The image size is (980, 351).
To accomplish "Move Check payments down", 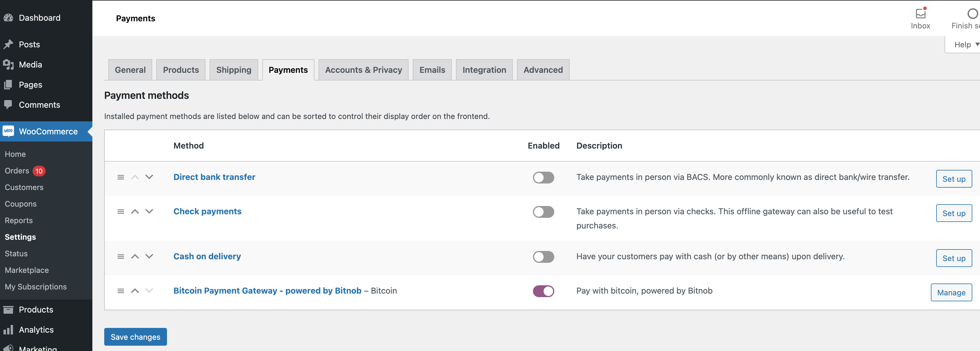I will pyautogui.click(x=149, y=211).
